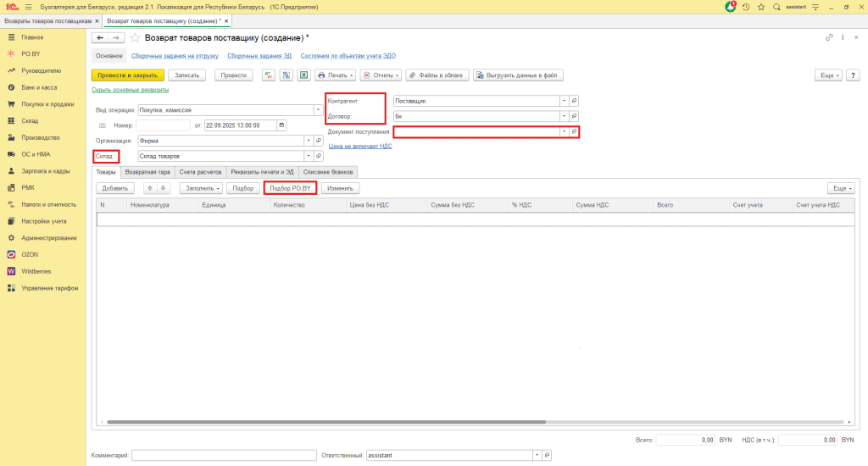Screen dimensions: 868x466
Task: Click the Цена не включает НДС link
Action: (360, 146)
